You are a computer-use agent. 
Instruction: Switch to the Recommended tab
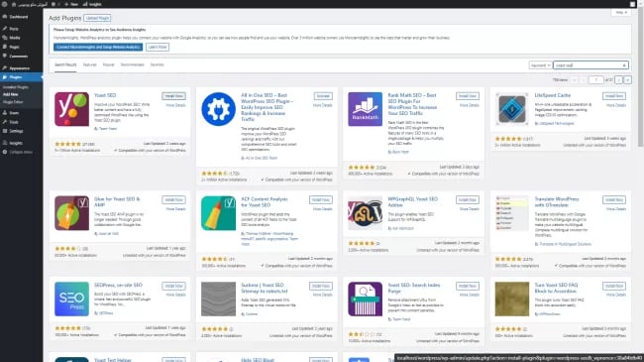pos(132,65)
